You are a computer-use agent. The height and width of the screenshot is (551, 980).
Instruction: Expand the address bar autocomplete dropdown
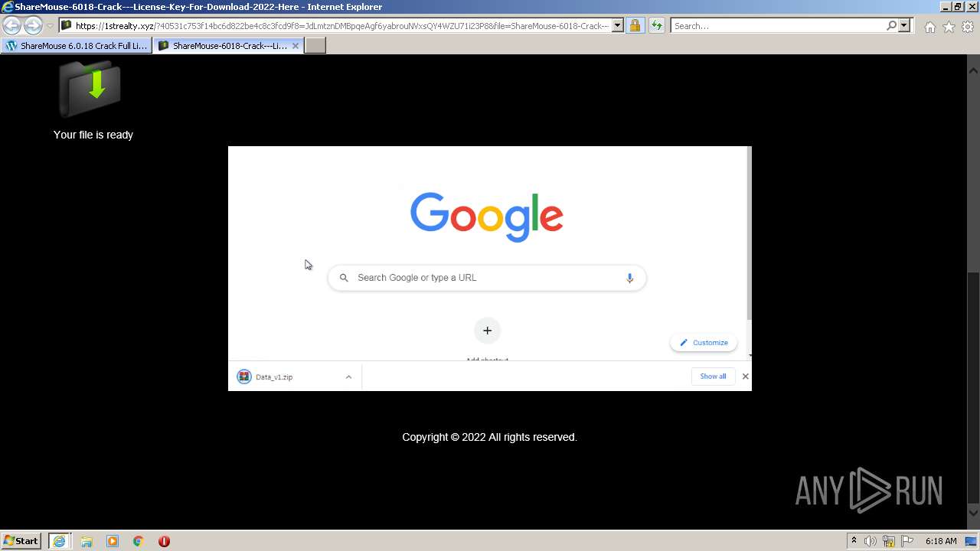618,25
